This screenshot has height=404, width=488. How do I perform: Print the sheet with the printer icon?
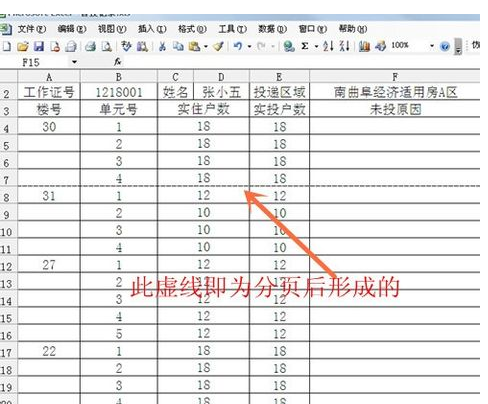[90, 46]
